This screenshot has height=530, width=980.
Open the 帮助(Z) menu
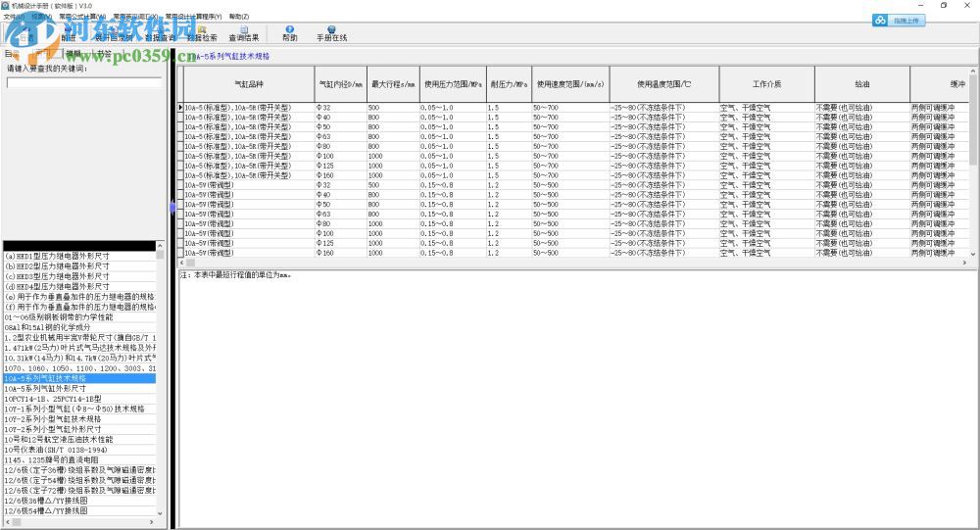click(x=238, y=17)
